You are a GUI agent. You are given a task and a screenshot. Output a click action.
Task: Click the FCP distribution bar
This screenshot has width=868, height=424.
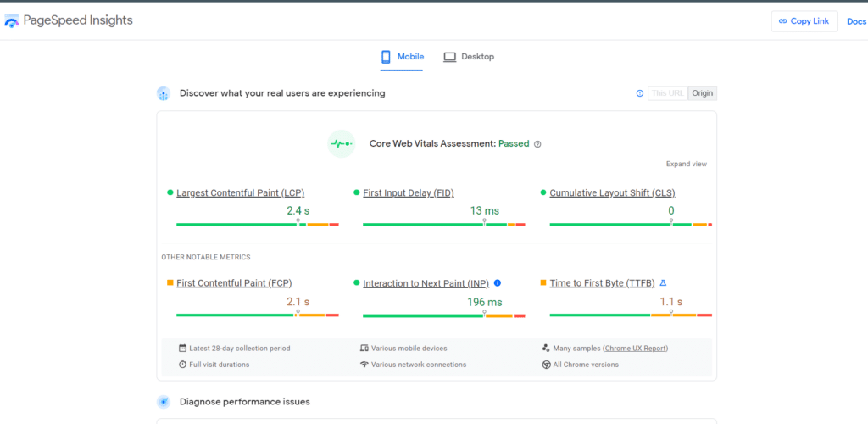(x=258, y=315)
